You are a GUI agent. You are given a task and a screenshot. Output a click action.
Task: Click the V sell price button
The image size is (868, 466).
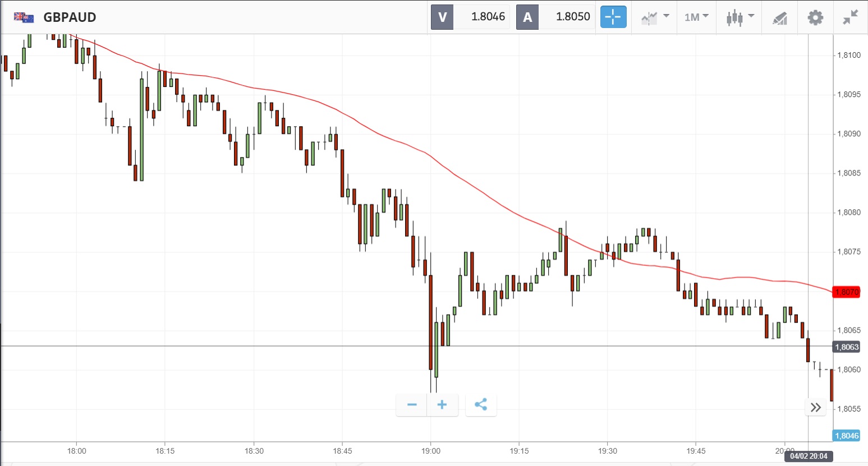pos(470,17)
